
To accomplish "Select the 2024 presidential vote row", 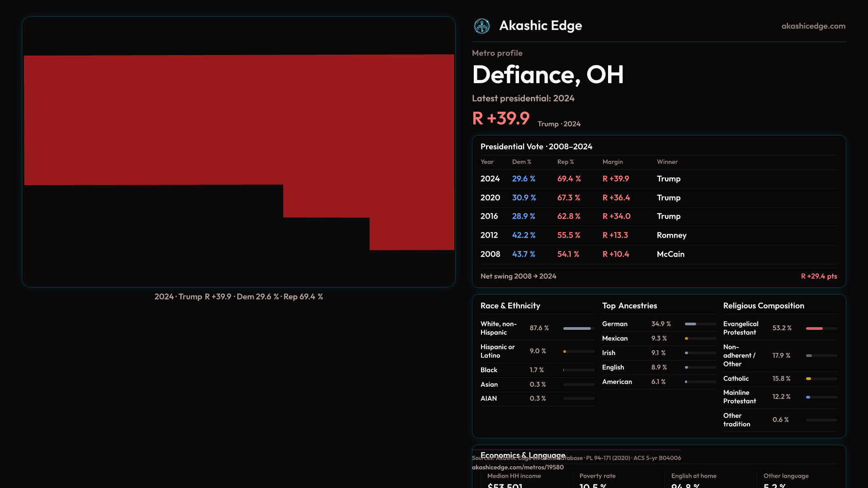I will pos(658,179).
